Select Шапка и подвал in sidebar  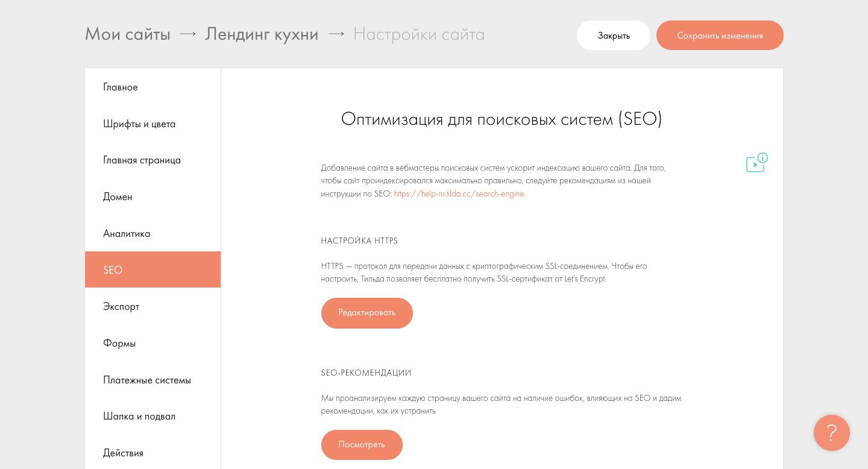click(139, 417)
